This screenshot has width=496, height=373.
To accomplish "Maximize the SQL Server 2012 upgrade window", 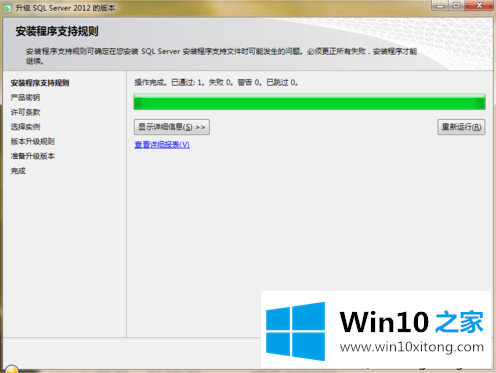I will 456,6.
